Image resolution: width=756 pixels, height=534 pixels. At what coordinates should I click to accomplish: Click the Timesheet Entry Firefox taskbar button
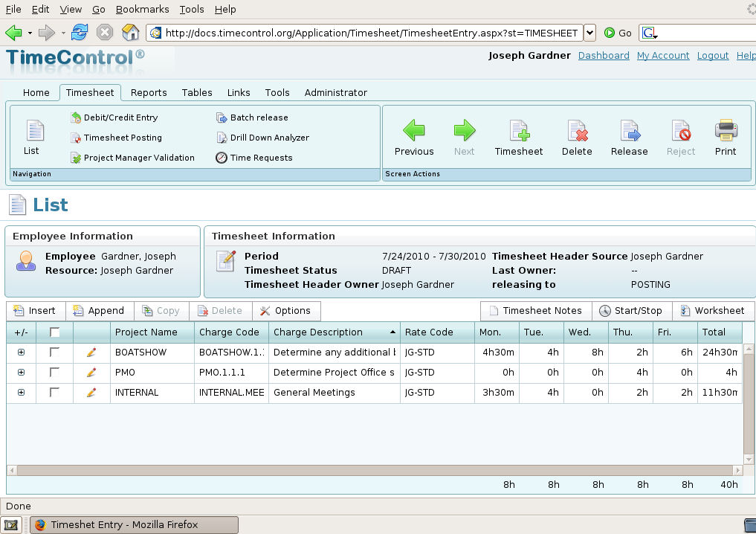(134, 525)
